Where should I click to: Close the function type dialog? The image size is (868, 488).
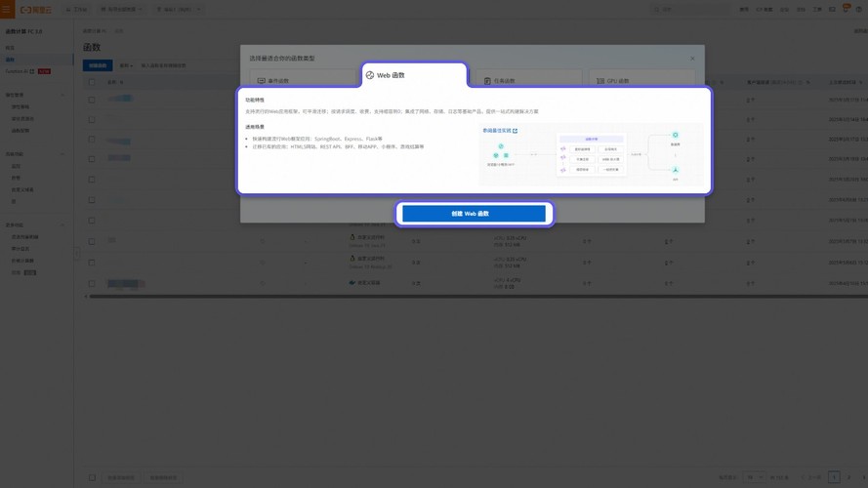pyautogui.click(x=692, y=59)
